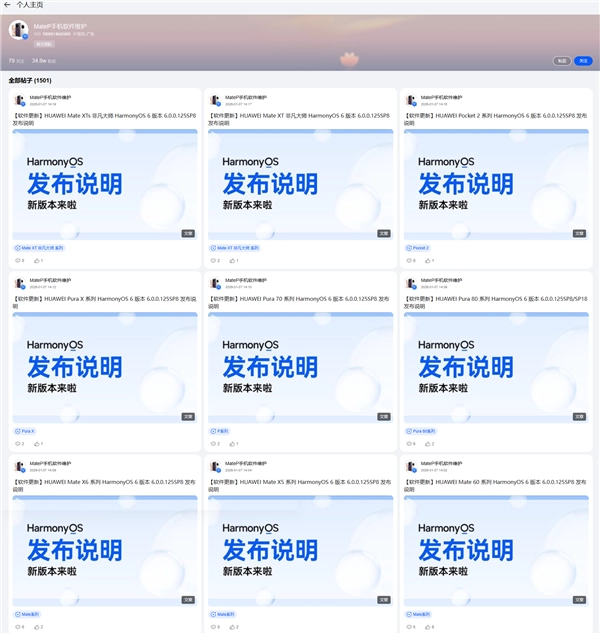Open the Pura 70 series post cover image
600x634 pixels.
coord(300,367)
